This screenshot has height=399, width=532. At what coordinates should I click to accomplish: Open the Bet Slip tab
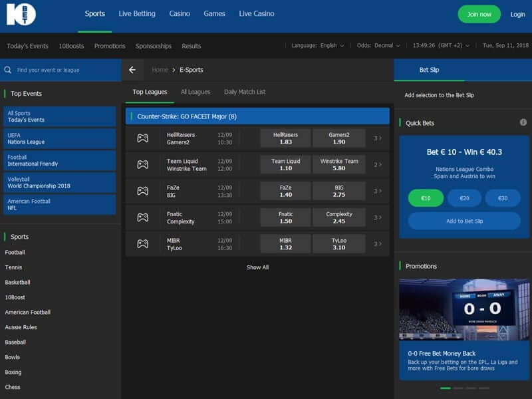coord(429,70)
